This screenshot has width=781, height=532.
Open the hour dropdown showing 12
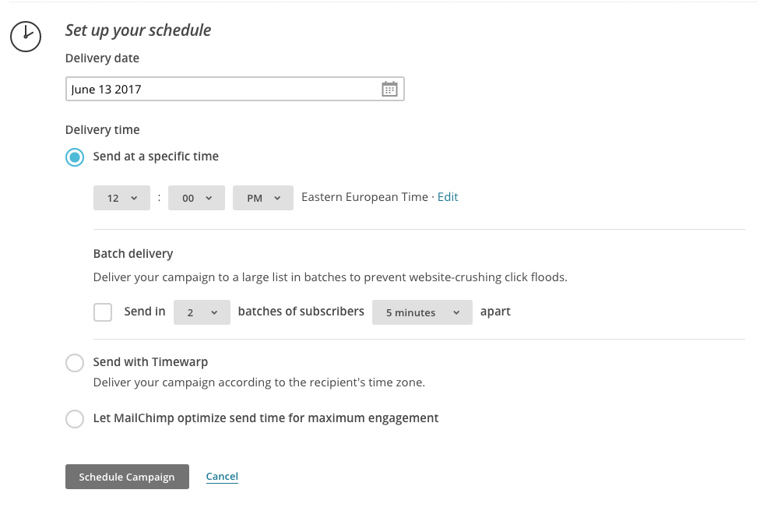click(x=122, y=198)
